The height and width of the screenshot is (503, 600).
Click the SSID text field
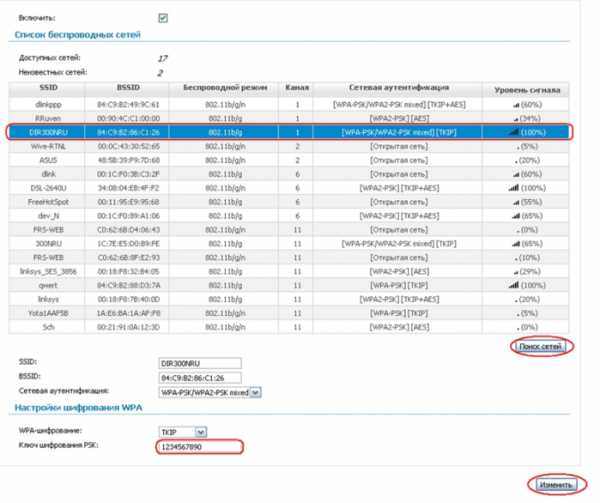pyautogui.click(x=200, y=363)
